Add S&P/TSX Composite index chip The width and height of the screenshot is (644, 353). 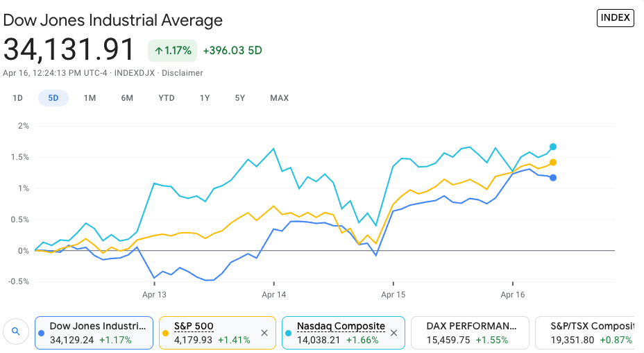pyautogui.click(x=585, y=333)
